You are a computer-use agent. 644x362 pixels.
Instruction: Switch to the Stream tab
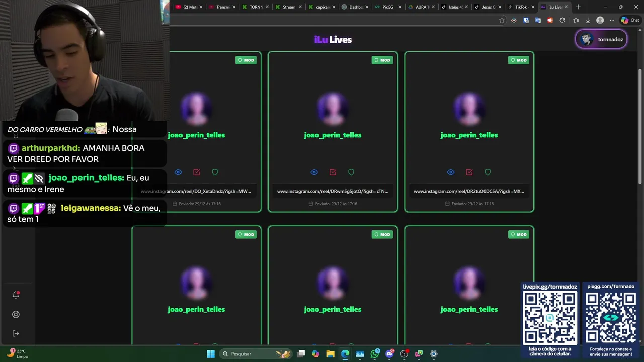(x=288, y=7)
